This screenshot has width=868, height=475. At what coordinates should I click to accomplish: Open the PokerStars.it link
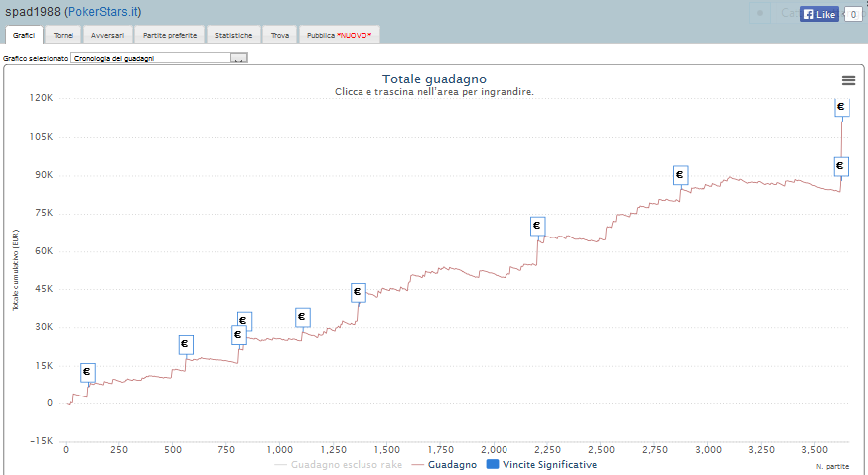point(103,11)
